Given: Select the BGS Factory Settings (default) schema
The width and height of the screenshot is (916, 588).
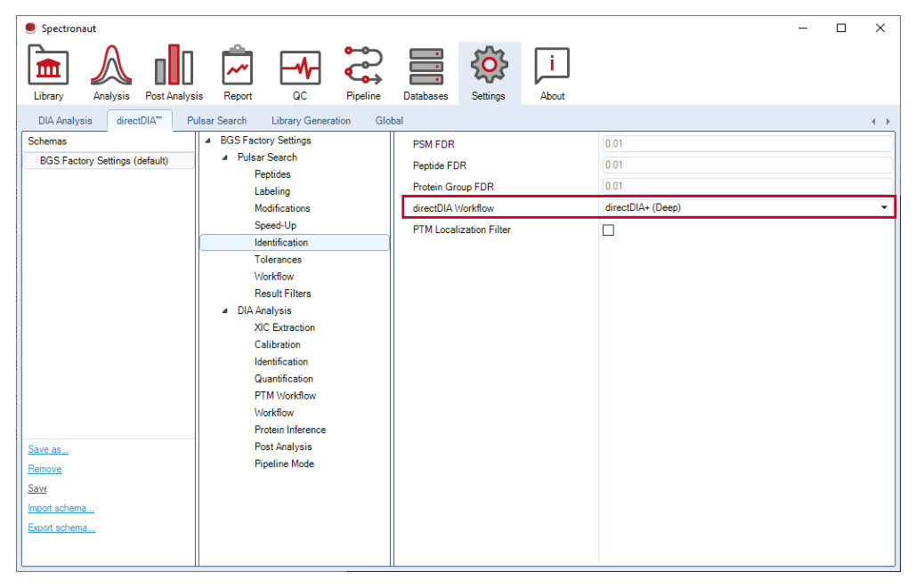Looking at the screenshot, I should click(x=108, y=161).
